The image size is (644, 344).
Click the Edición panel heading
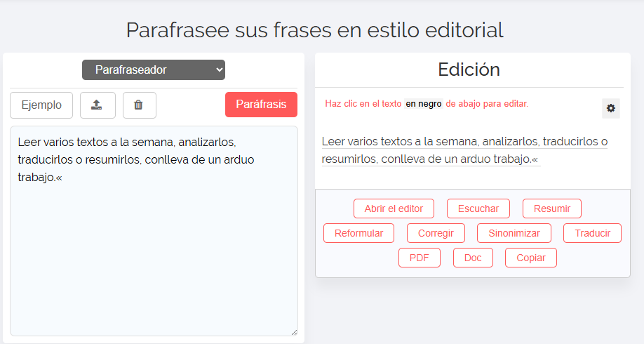coord(469,70)
